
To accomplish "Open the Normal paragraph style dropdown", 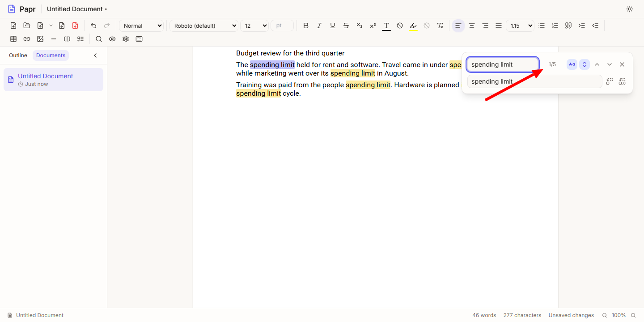I will pos(141,25).
